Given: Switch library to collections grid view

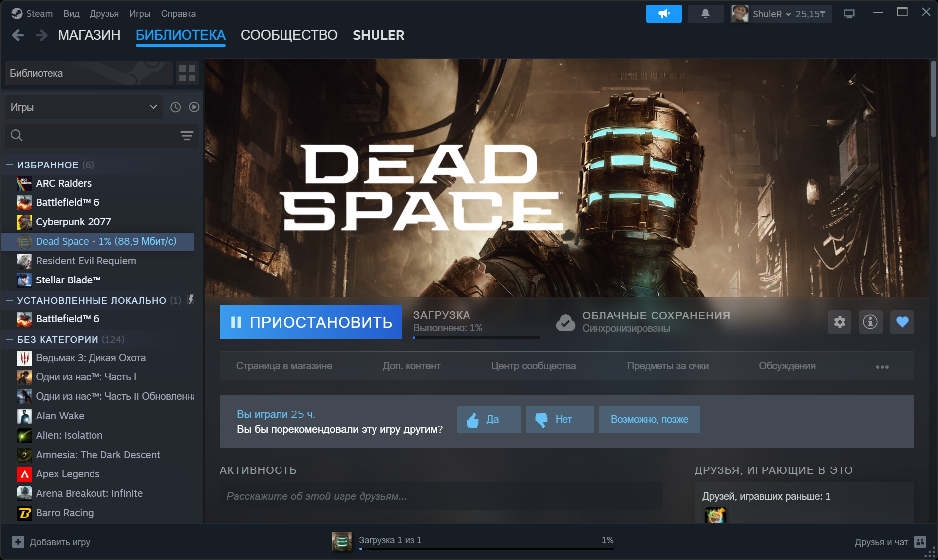Looking at the screenshot, I should tap(187, 73).
